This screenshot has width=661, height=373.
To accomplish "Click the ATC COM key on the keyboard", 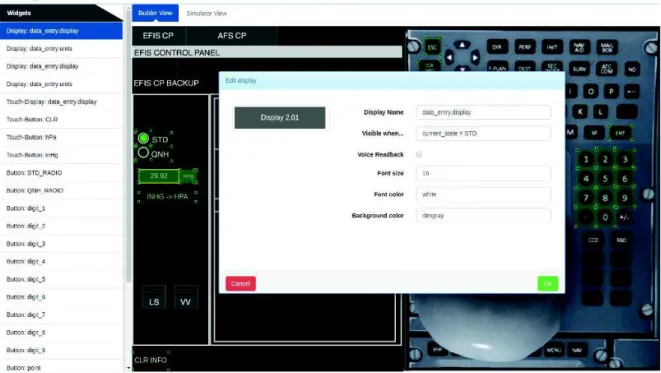I will 607,69.
